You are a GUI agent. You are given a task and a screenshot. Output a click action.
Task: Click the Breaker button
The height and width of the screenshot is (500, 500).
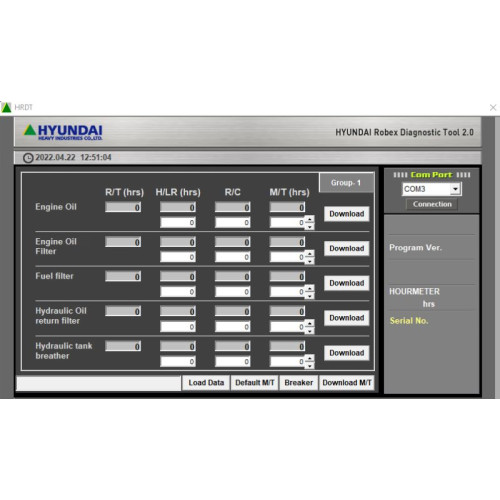pos(299,383)
